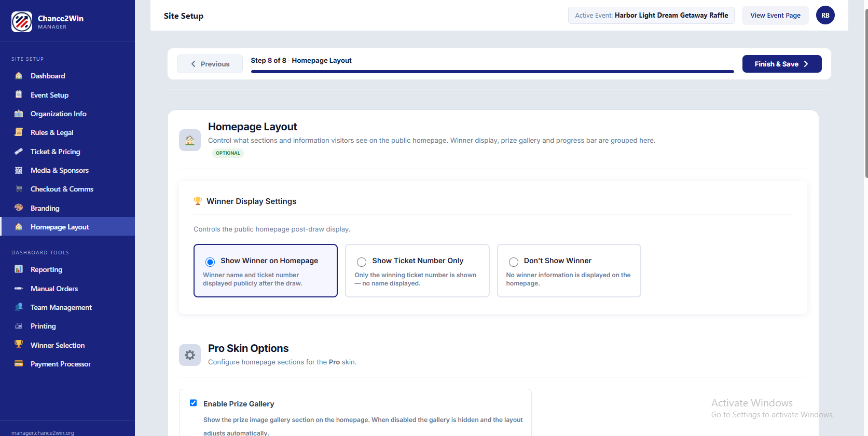The height and width of the screenshot is (436, 868).
Task: Select Don't Show Winner radio
Action: tap(514, 262)
